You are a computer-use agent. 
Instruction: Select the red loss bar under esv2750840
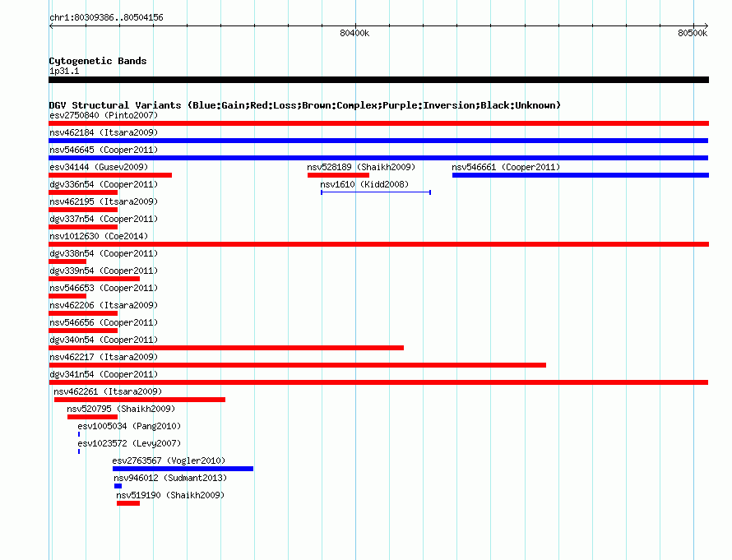click(x=378, y=123)
